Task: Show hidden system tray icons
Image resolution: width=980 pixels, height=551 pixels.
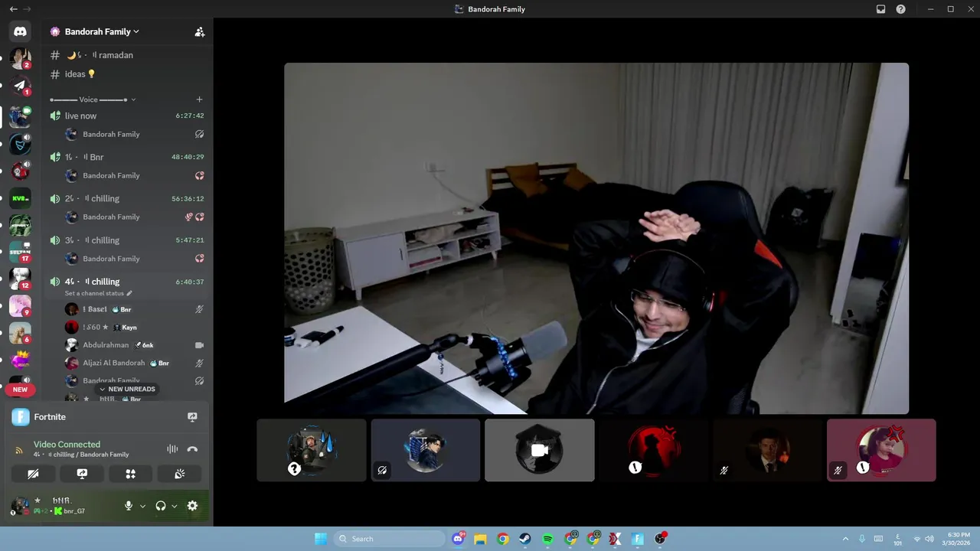Action: (845, 539)
